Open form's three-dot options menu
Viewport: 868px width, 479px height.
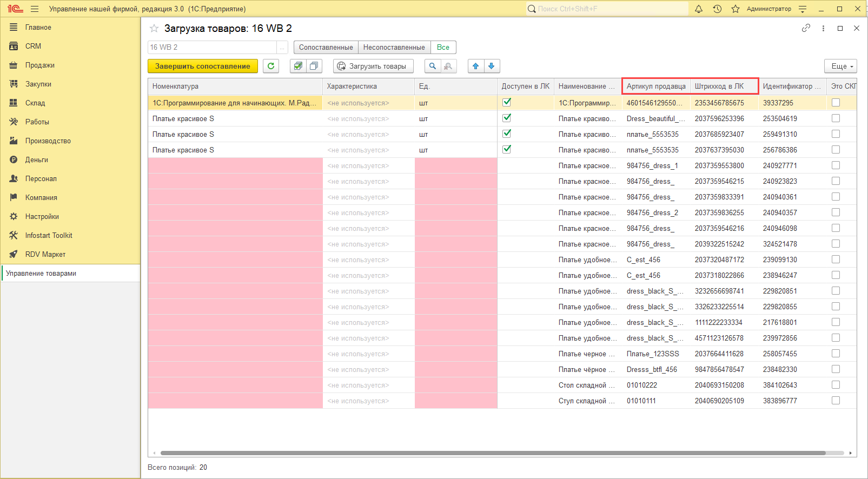(823, 28)
